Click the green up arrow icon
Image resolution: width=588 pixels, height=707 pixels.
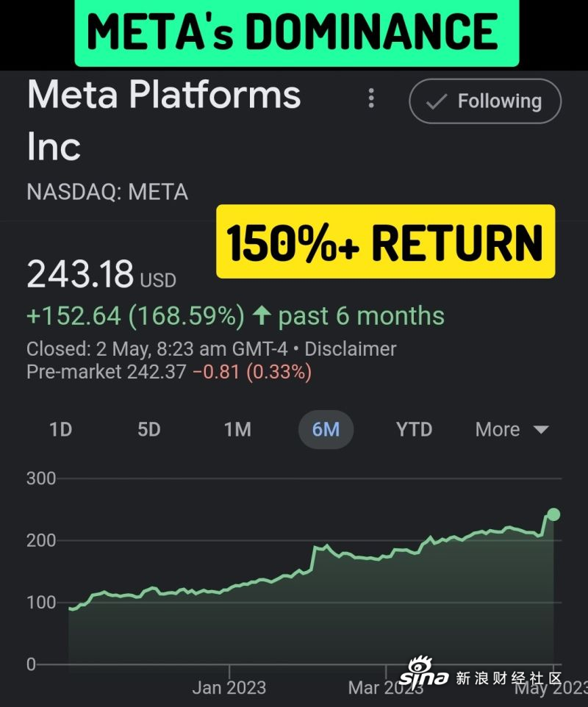point(262,315)
